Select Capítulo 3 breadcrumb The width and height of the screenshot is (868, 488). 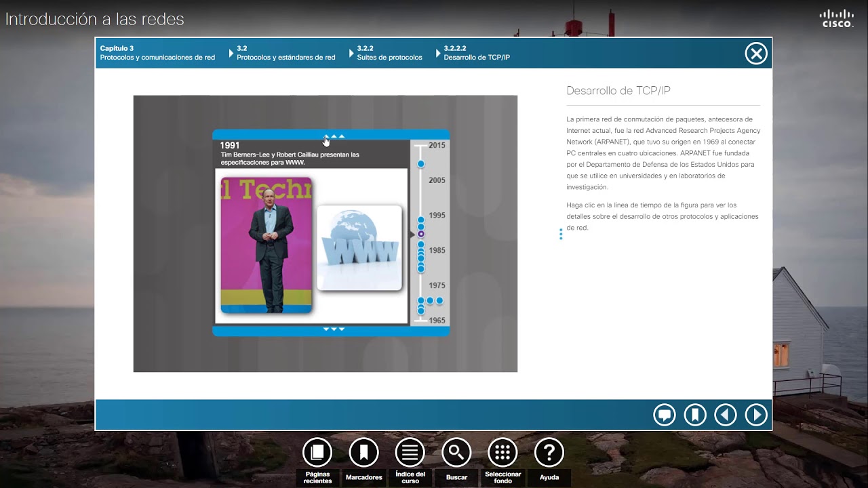[157, 53]
